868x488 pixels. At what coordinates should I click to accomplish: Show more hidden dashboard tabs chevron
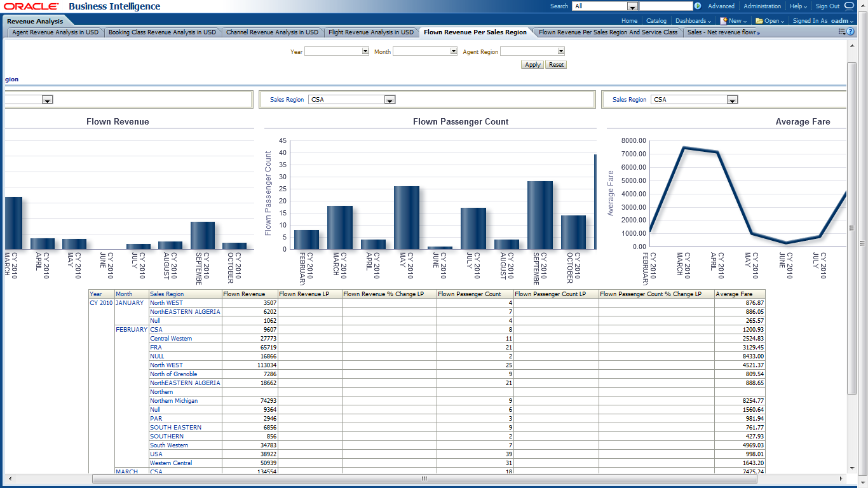click(x=758, y=32)
